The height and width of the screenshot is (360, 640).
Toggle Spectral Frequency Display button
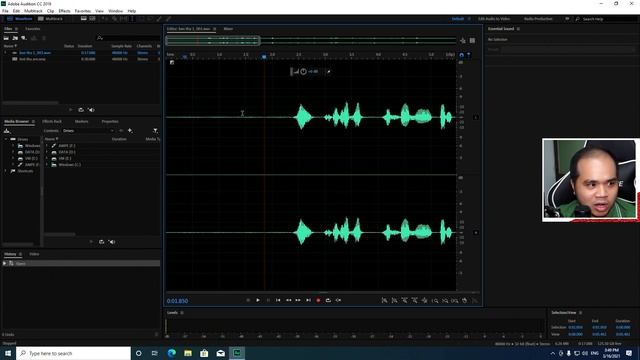tap(84, 19)
